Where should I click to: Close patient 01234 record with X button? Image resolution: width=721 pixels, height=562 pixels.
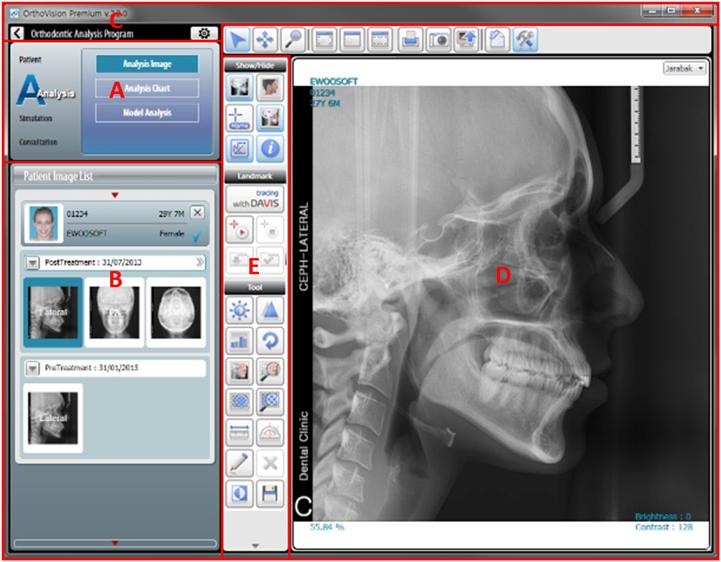click(197, 212)
